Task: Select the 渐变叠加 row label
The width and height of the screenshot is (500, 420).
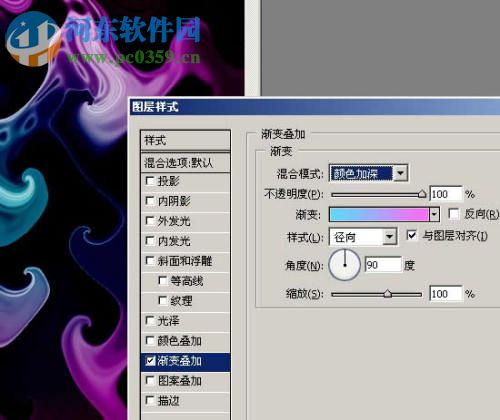Action: coord(179,361)
